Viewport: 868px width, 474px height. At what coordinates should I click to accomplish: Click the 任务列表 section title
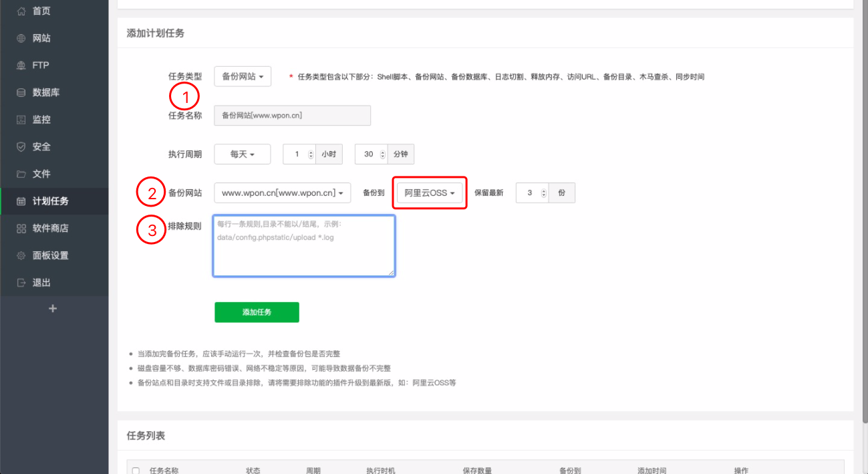click(146, 436)
